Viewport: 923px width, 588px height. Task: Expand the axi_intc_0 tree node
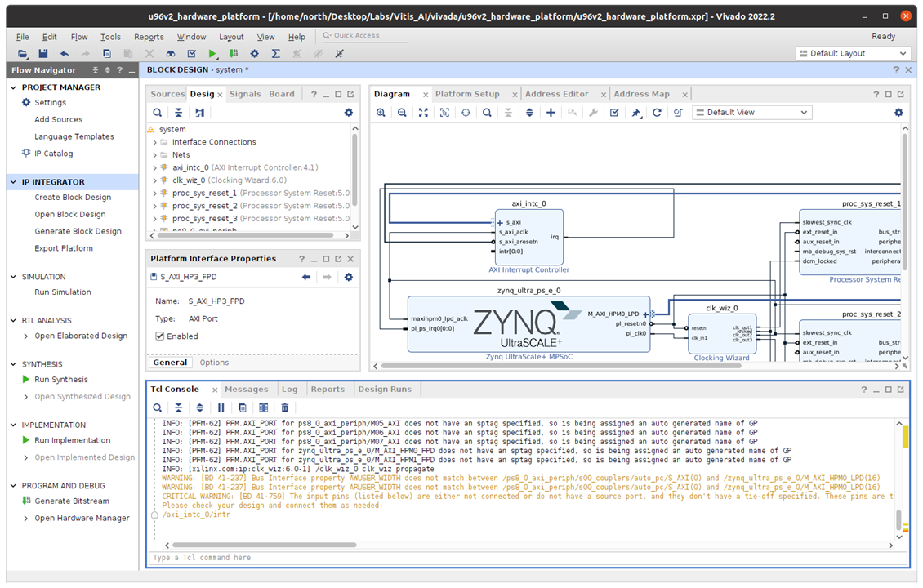155,167
